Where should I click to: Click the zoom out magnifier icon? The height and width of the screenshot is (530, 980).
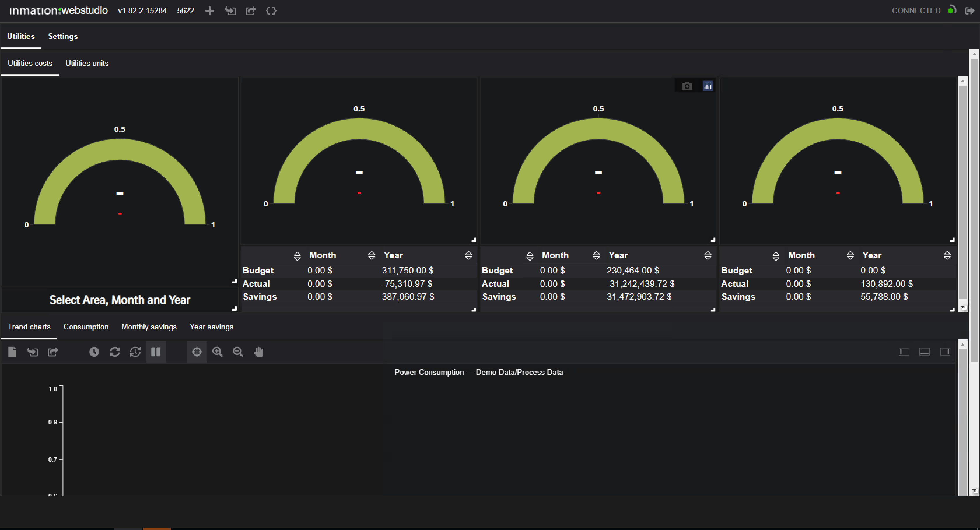point(238,352)
